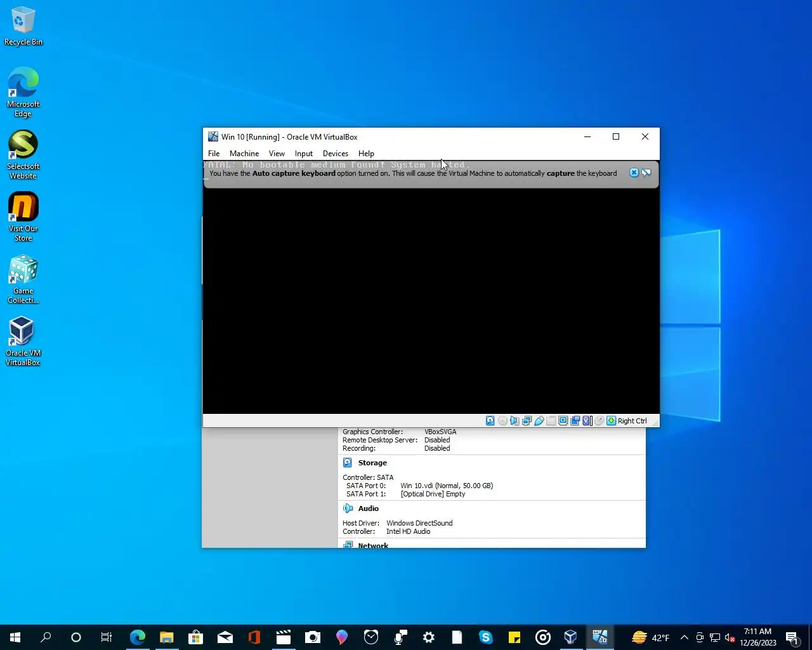The height and width of the screenshot is (650, 812).
Task: Select Game Collection desktop shortcut
Action: pos(23,279)
